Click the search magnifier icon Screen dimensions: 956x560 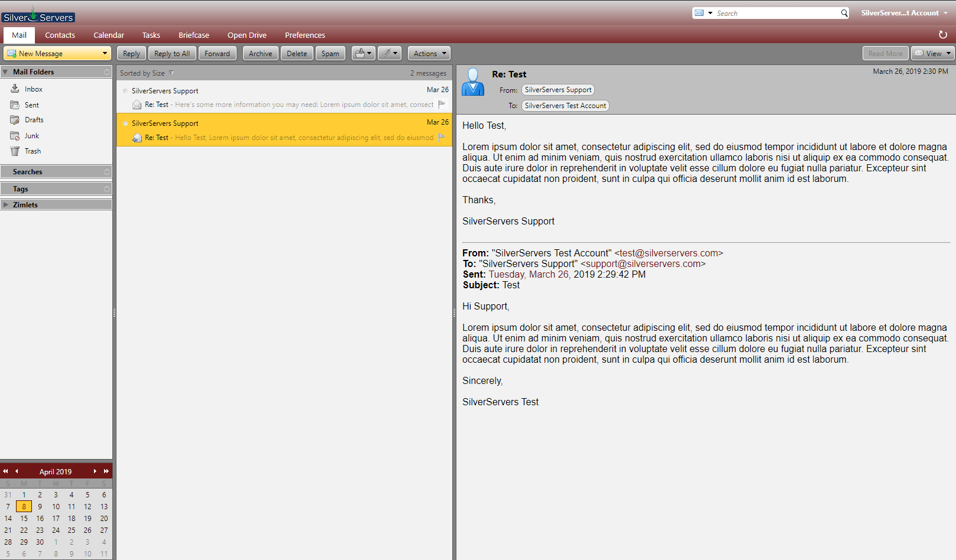[844, 12]
